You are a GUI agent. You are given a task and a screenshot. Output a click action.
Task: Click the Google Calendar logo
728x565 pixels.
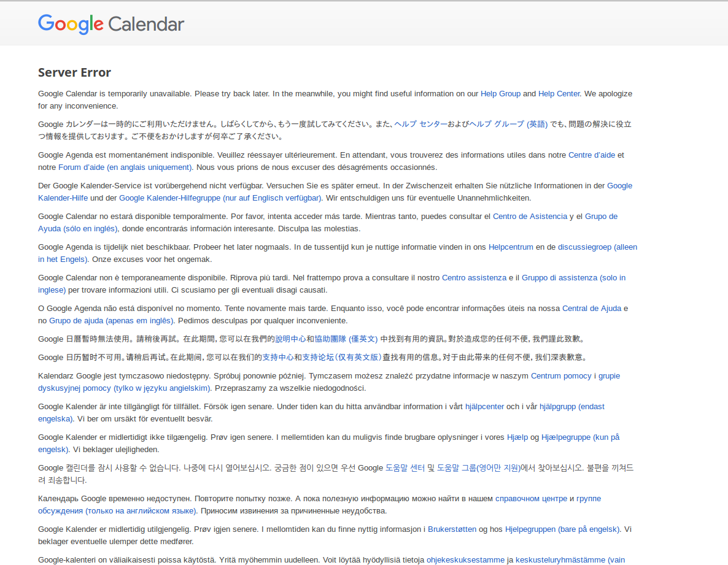(111, 24)
